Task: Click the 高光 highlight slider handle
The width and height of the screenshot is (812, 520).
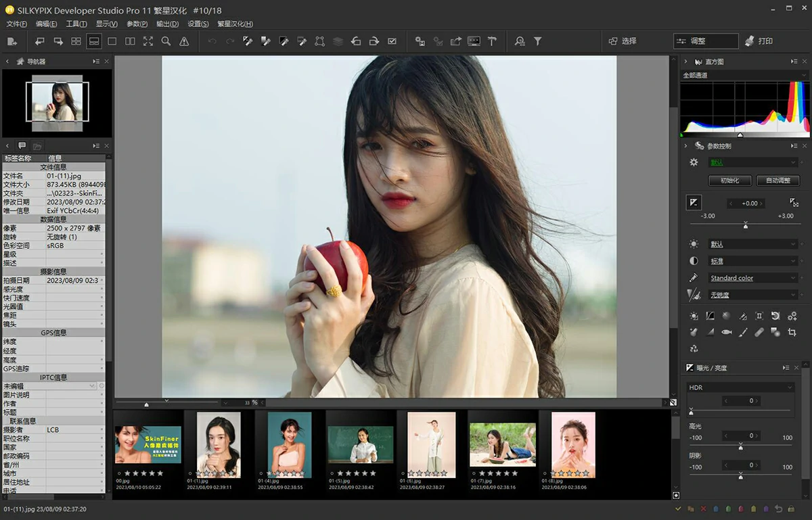Action: [741, 447]
